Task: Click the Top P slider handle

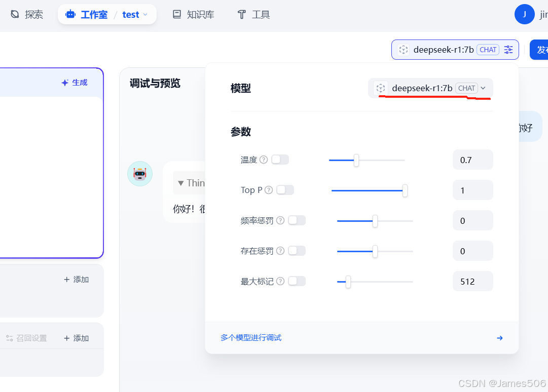Action: 405,190
